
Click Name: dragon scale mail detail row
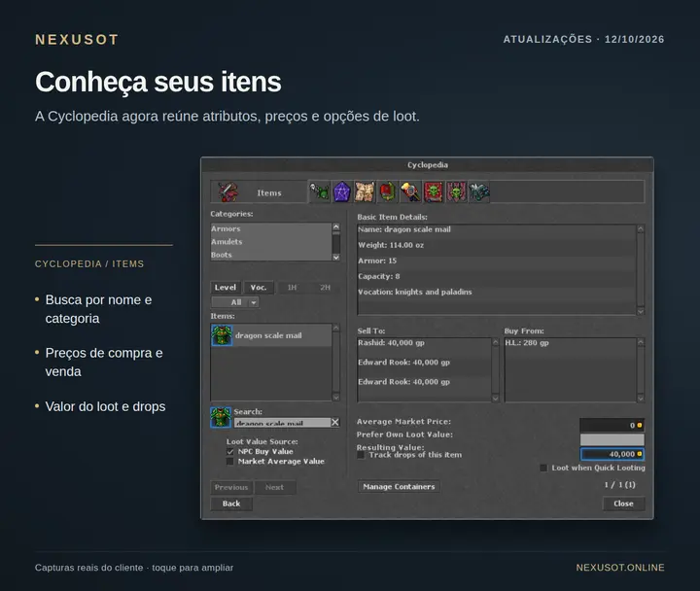497,229
